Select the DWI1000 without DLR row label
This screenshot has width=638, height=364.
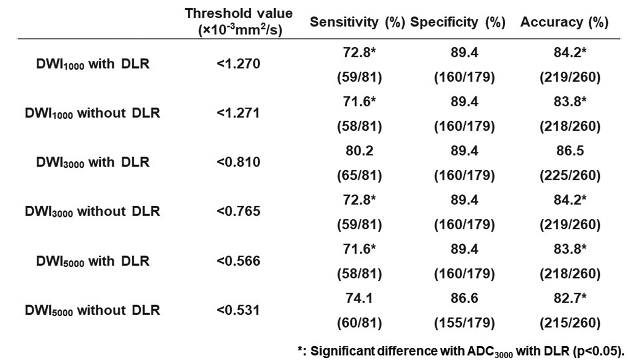pyautogui.click(x=93, y=113)
